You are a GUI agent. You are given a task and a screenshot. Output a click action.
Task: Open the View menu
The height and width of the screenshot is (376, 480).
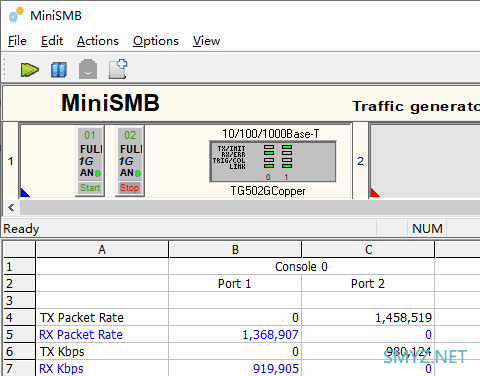click(x=206, y=41)
